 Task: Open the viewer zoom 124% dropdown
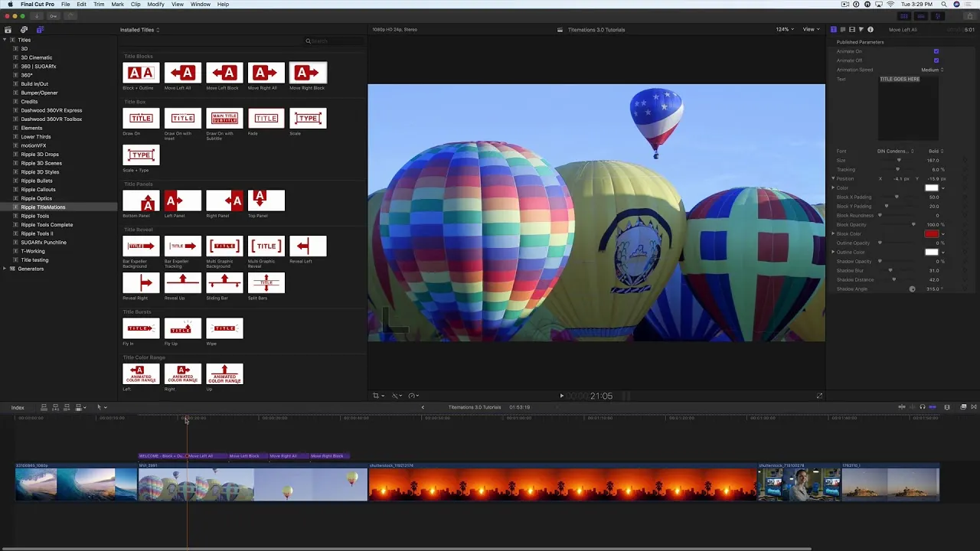(x=784, y=30)
